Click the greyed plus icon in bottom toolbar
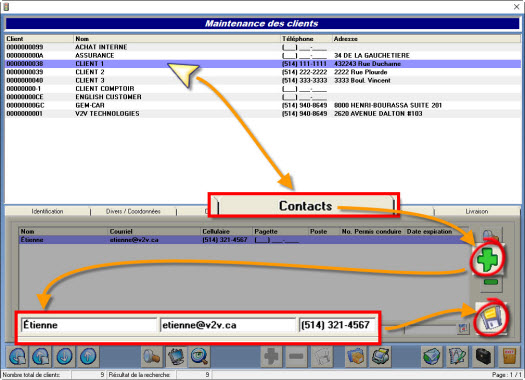525x380 pixels. 271,356
